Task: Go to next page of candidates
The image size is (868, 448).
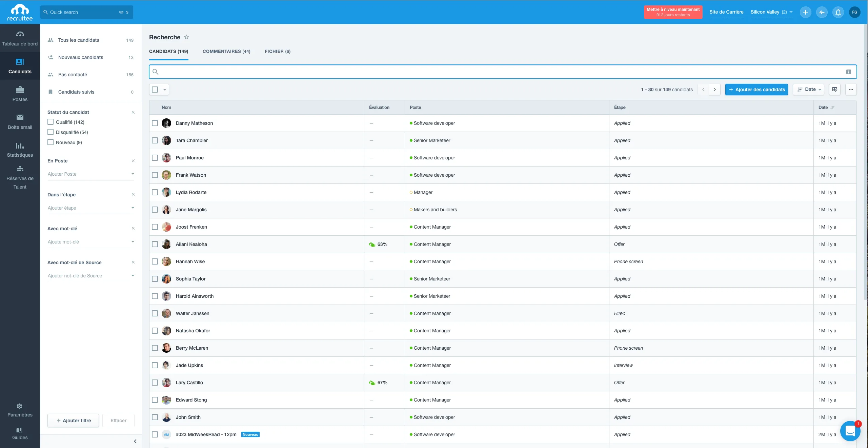Action: (715, 90)
